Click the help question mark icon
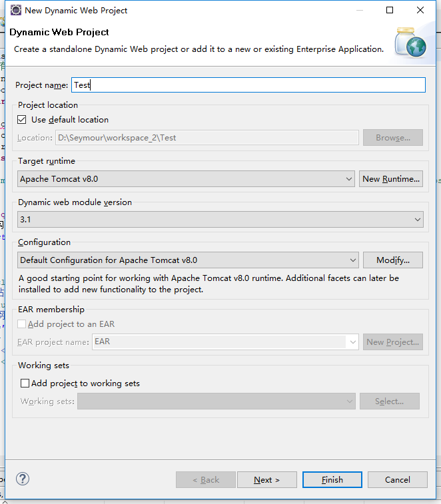The image size is (441, 504). point(23,479)
